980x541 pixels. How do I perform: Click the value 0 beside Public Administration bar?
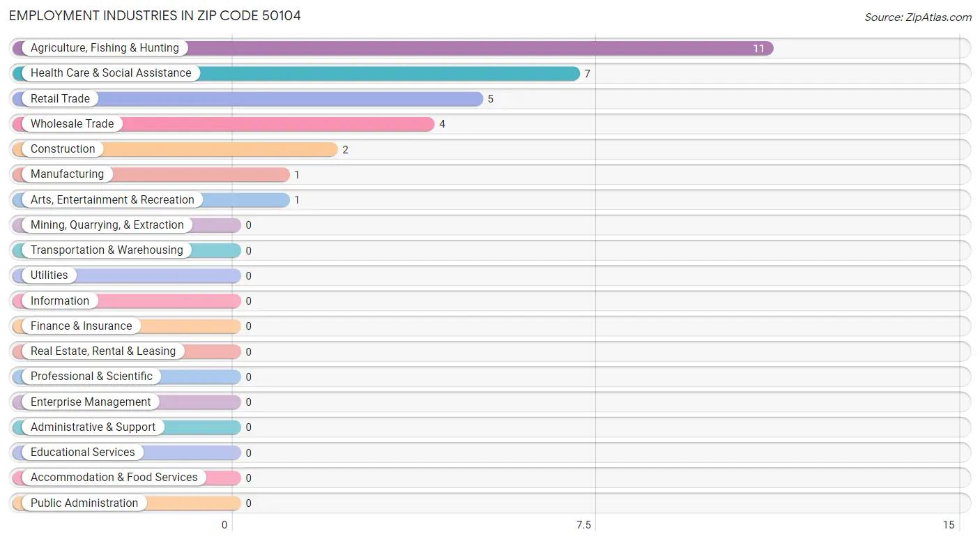(249, 503)
